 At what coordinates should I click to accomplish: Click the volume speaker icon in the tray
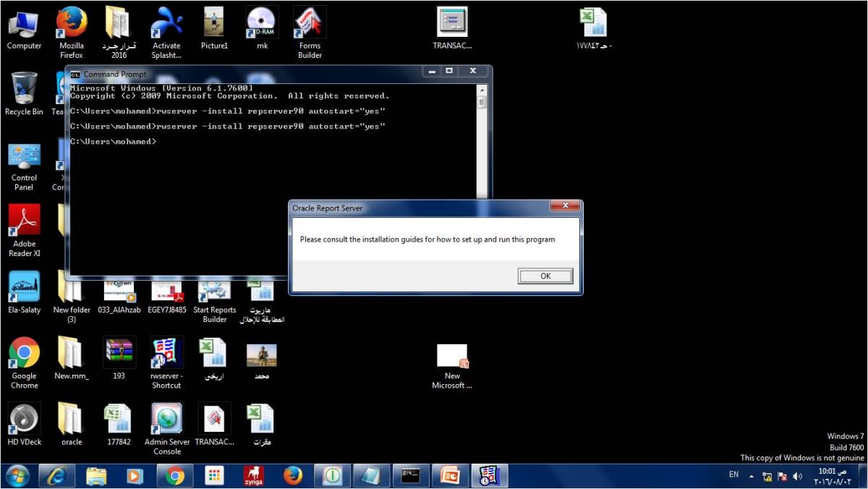point(798,476)
